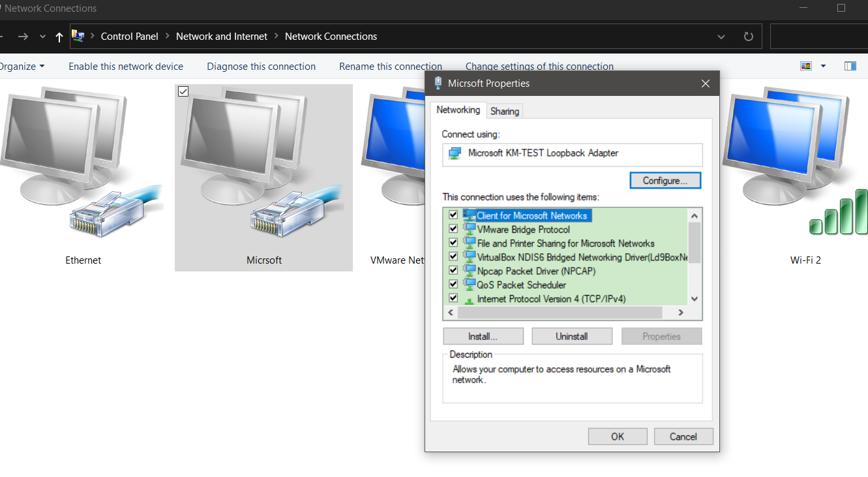Click the list scroll down arrow
This screenshot has width=868, height=477.
(695, 299)
